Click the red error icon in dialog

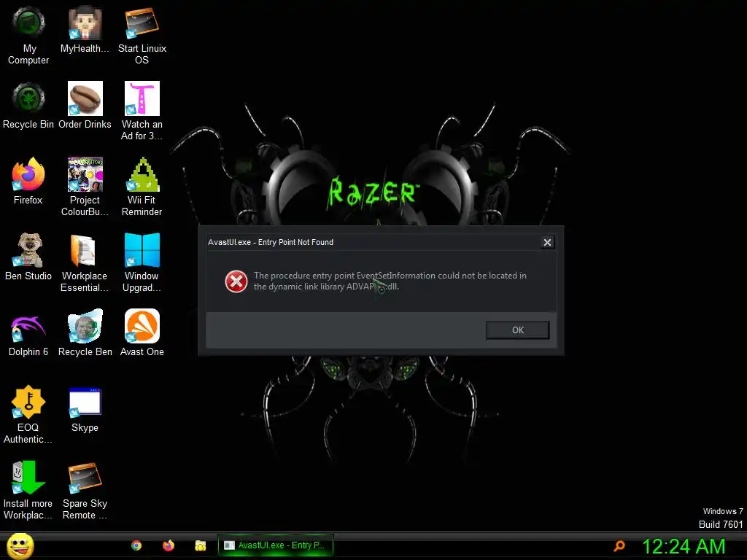coord(236,281)
